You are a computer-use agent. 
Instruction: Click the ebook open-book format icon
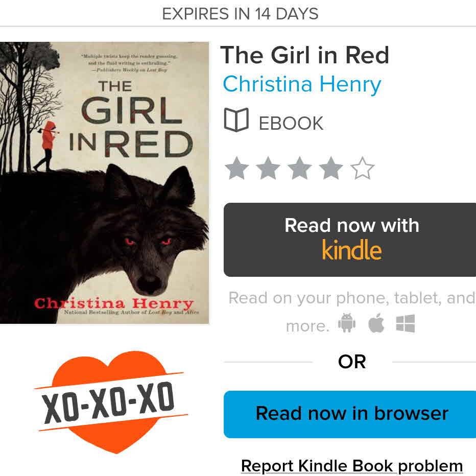(236, 120)
